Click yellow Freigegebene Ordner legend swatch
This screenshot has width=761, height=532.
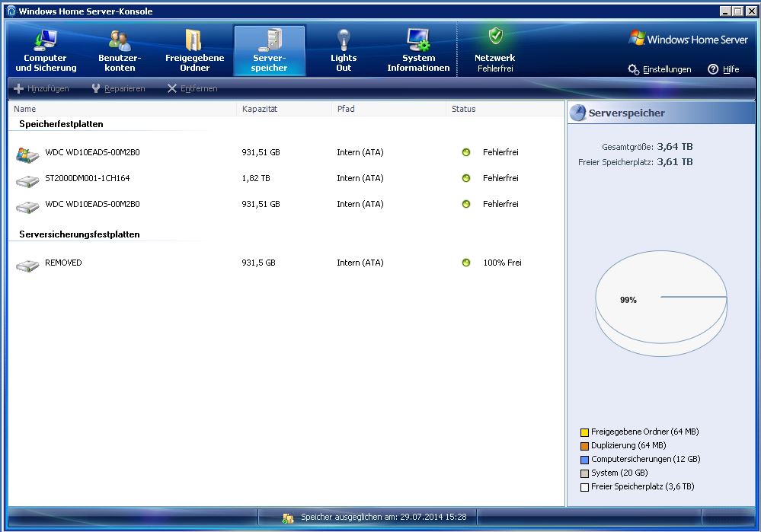coord(584,432)
